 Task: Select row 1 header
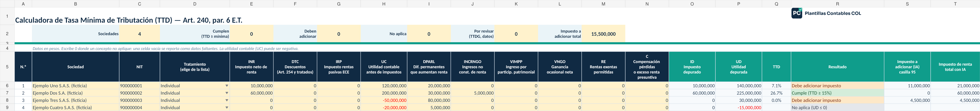[x=7, y=16]
